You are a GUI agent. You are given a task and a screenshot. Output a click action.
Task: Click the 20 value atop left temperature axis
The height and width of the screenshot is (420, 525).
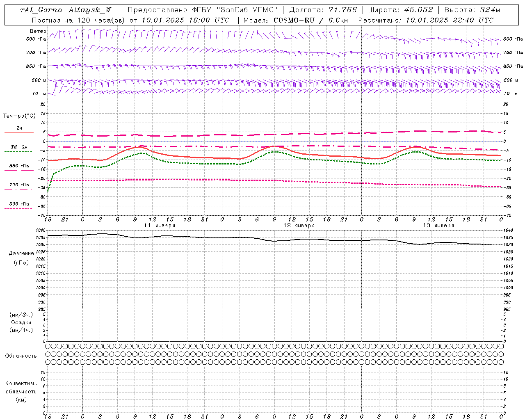[43, 105]
